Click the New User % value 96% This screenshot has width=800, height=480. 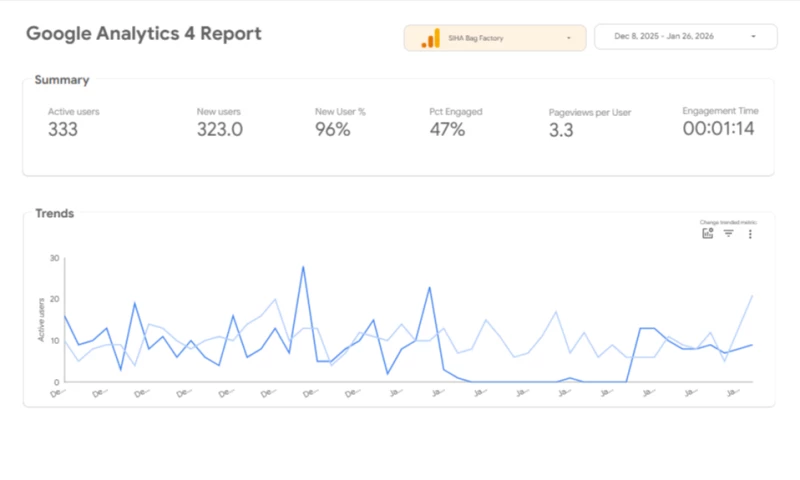click(x=332, y=129)
